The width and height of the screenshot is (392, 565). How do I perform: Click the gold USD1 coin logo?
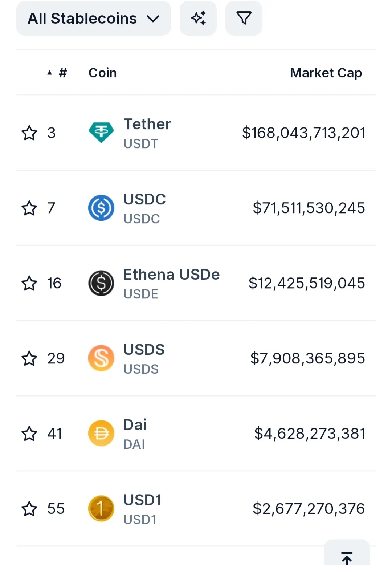tap(101, 508)
